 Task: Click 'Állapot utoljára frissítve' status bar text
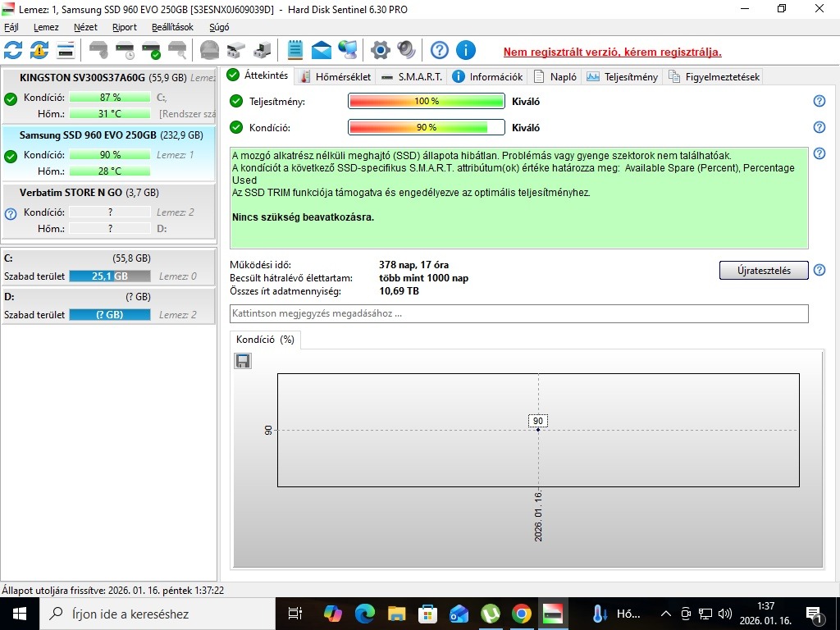(112, 591)
